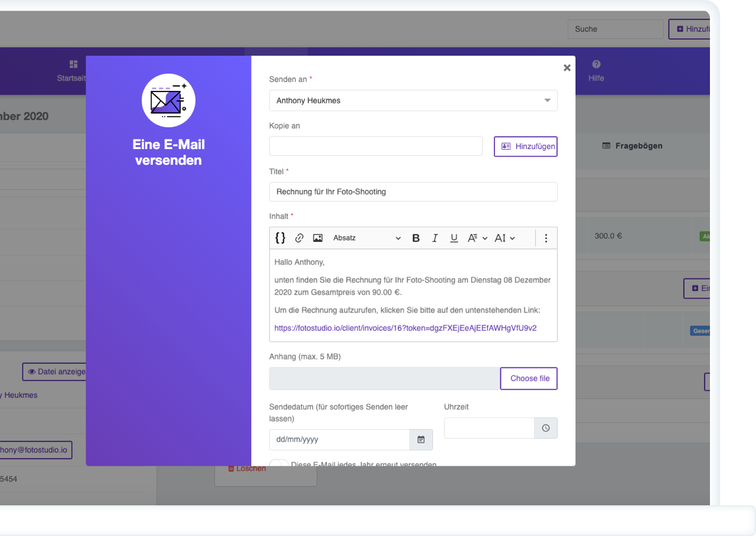Click the Choose file attachment button
The height and width of the screenshot is (536, 756).
529,378
